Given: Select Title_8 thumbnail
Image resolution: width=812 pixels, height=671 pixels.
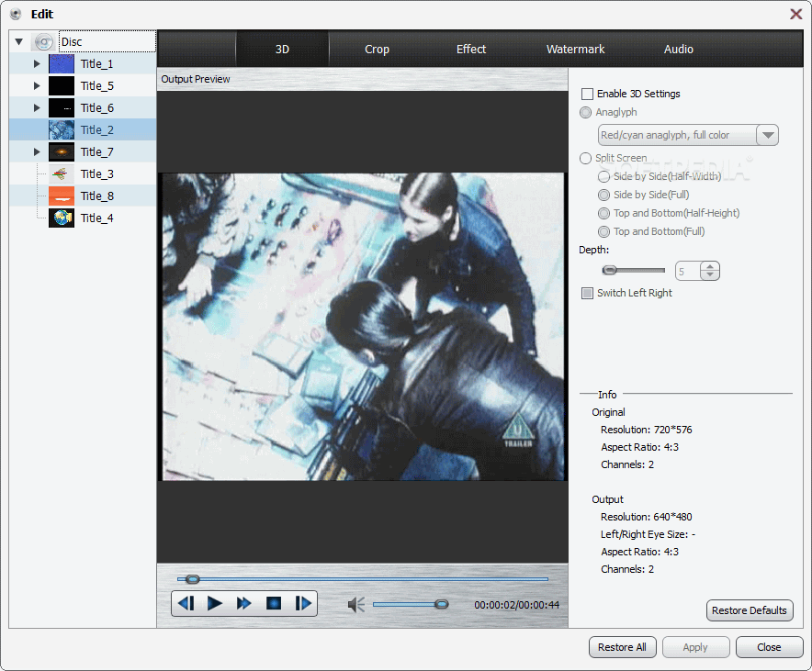Looking at the screenshot, I should (62, 196).
